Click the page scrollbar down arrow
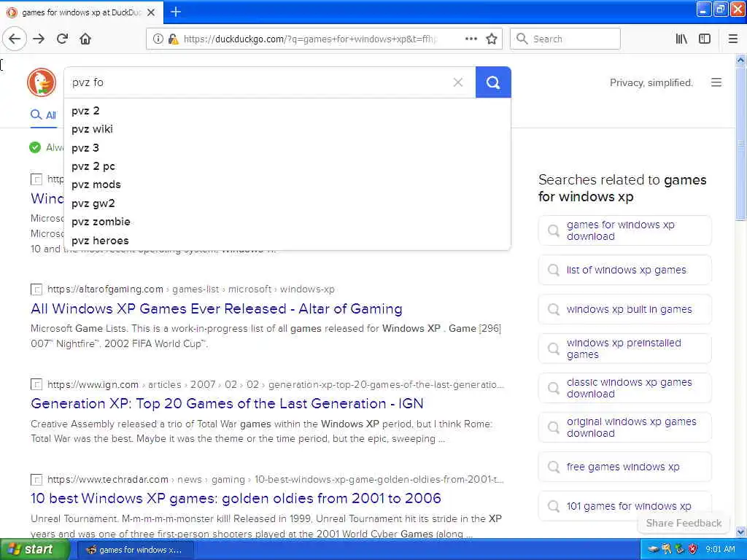 point(740,532)
